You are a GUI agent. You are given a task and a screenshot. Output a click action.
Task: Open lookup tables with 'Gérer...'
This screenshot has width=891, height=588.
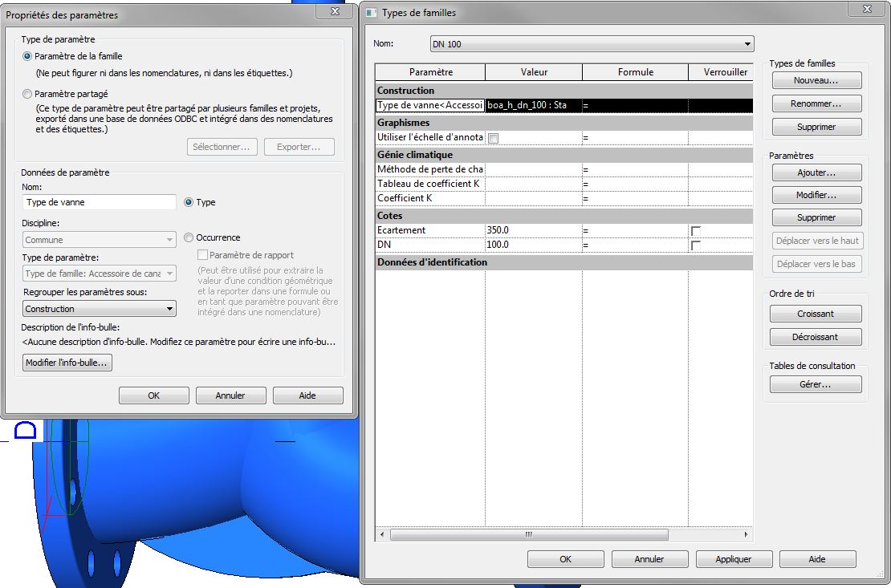(816, 385)
